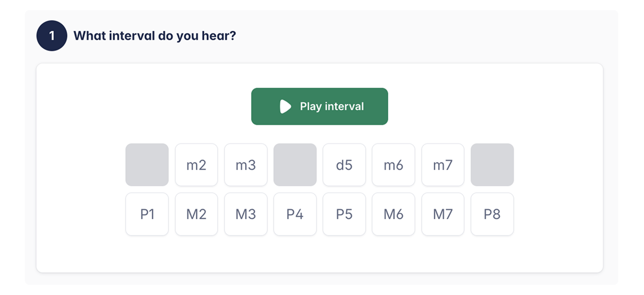Pick the M2 major second key
This screenshot has width=644, height=295.
[196, 214]
